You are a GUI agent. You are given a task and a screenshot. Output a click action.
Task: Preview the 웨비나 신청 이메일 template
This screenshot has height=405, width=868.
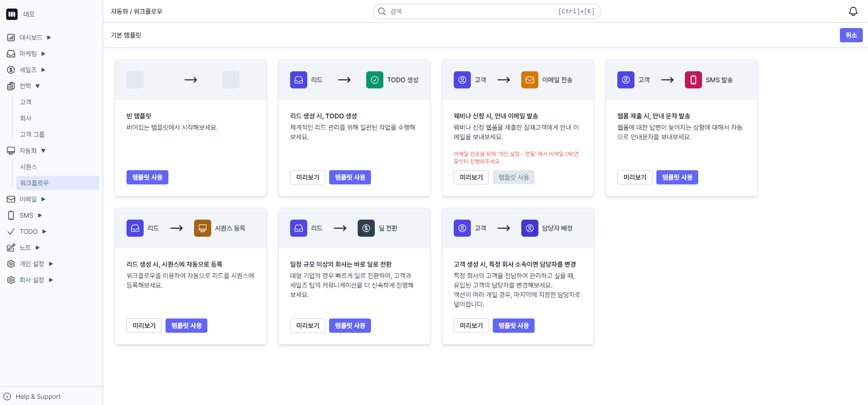(x=471, y=177)
